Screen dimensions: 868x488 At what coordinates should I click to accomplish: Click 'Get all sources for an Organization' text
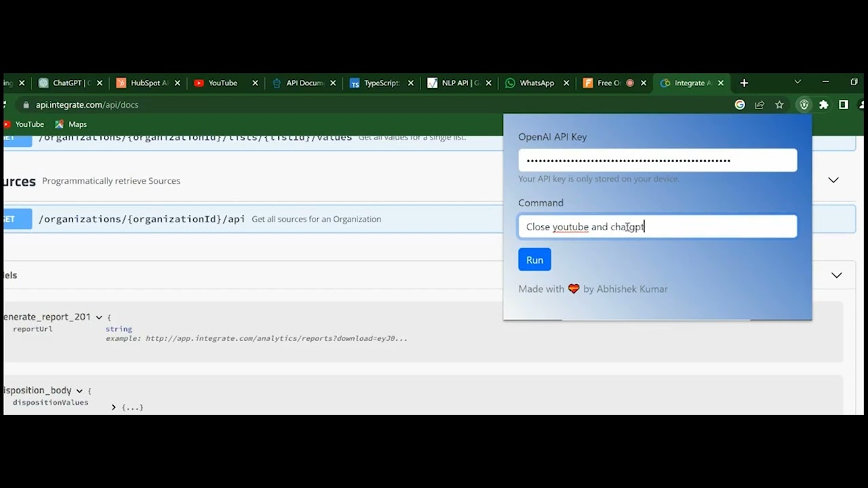pyautogui.click(x=316, y=219)
